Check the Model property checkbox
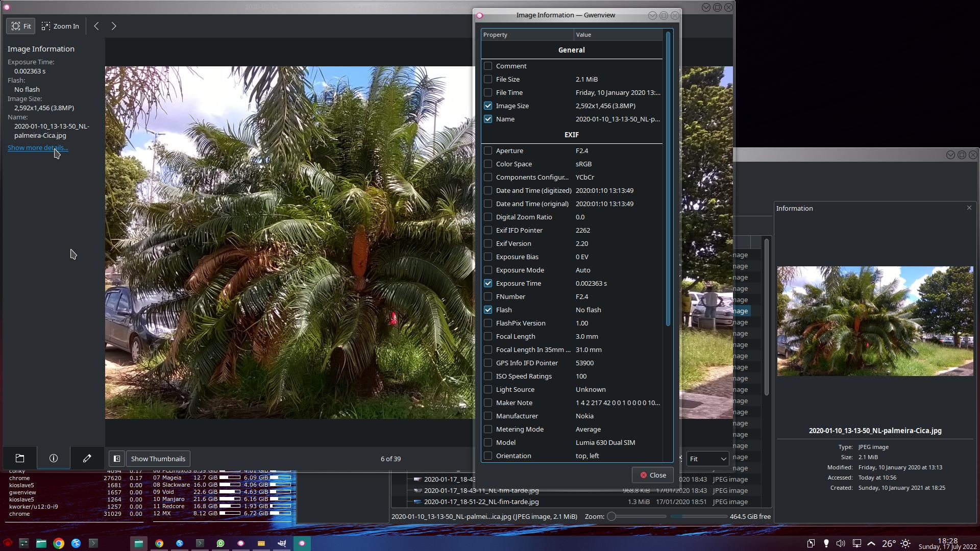 pyautogui.click(x=488, y=442)
